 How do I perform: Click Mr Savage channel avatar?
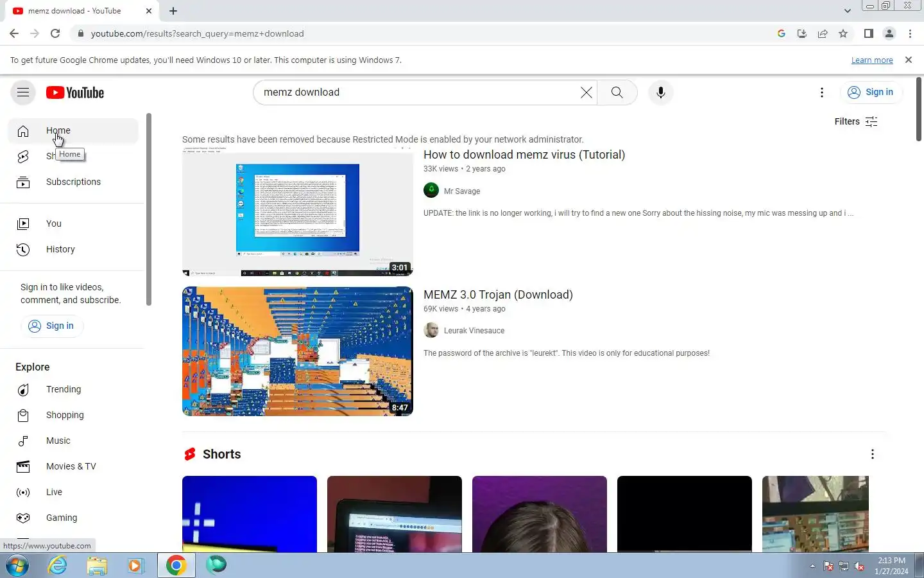431,190
